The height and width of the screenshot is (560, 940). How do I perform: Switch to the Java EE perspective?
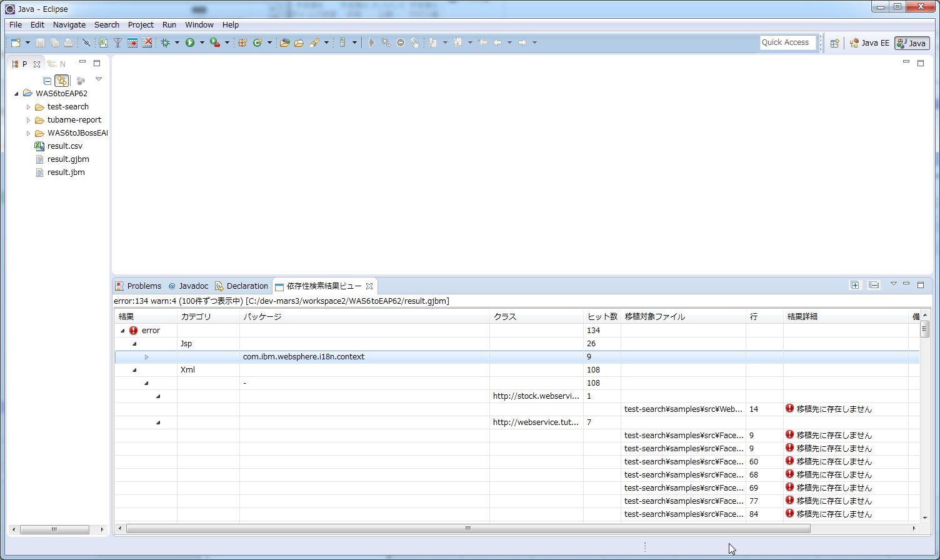click(x=869, y=43)
